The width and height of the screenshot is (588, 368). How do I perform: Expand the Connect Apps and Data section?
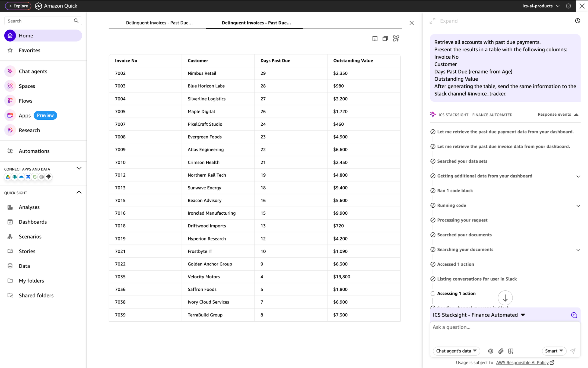(x=79, y=168)
